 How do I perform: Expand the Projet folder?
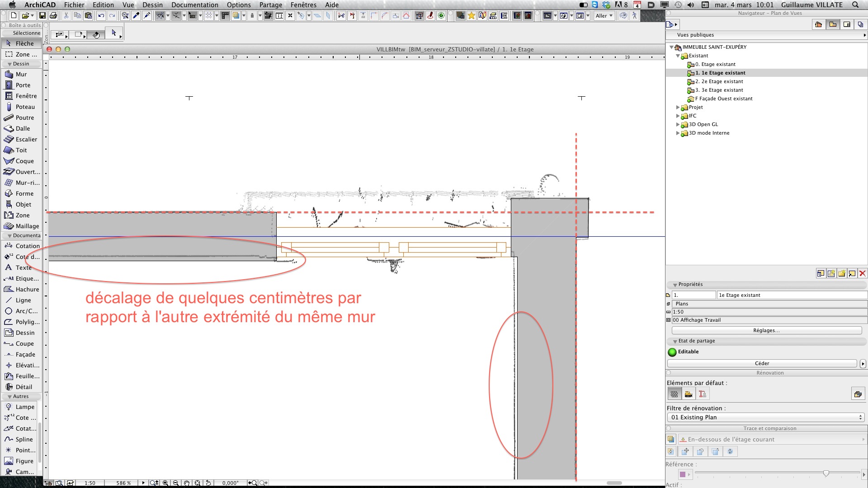tap(678, 108)
